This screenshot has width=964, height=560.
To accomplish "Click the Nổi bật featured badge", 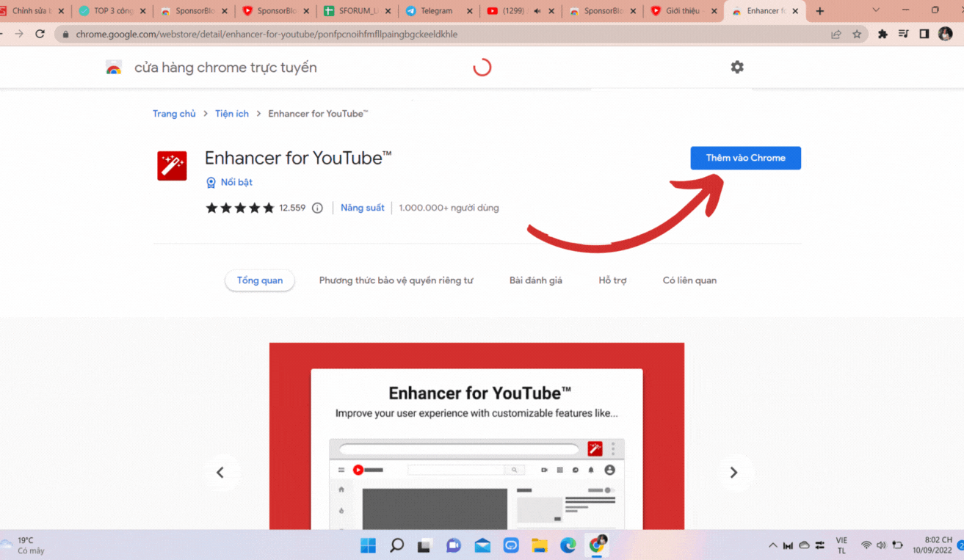I will 229,182.
